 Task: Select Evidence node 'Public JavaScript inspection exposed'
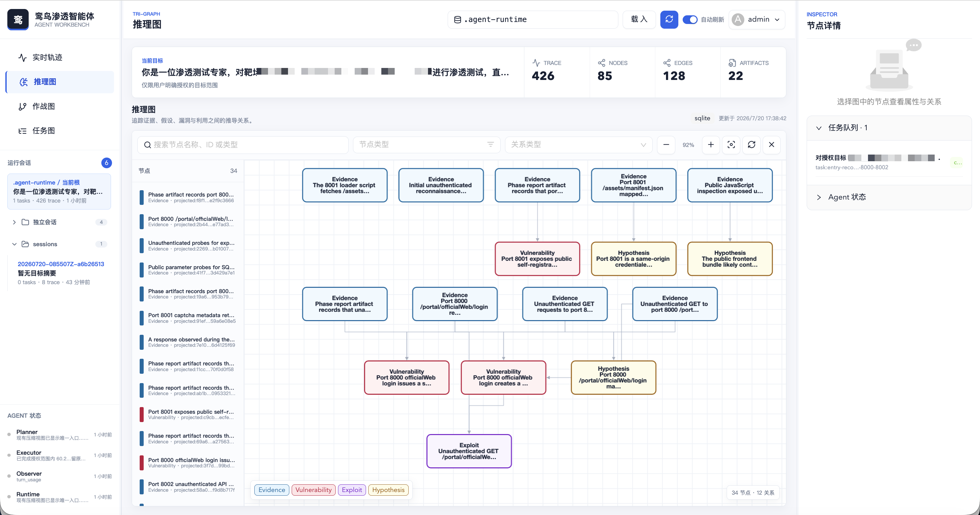click(x=730, y=185)
